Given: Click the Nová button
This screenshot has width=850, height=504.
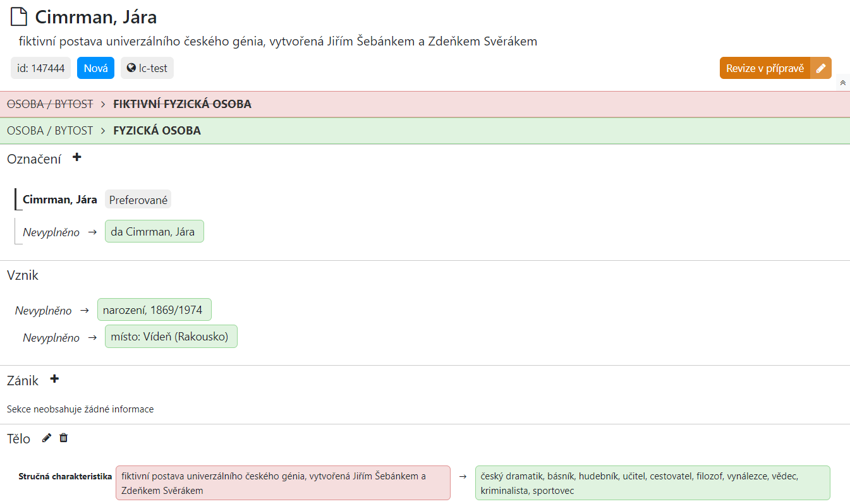Looking at the screenshot, I should click(x=95, y=68).
